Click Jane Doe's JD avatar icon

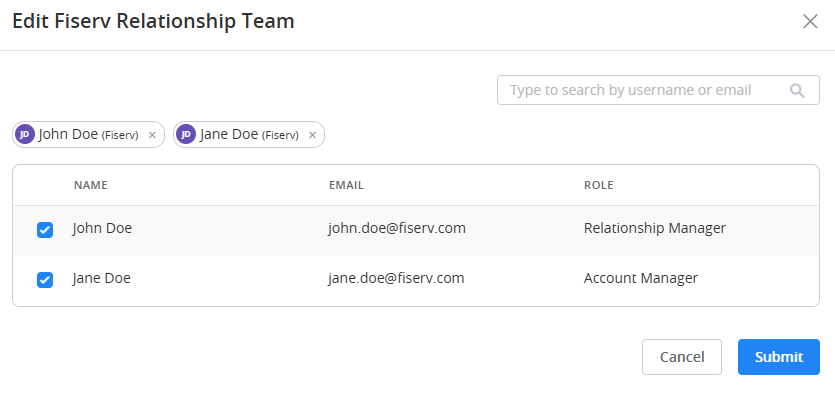[186, 135]
